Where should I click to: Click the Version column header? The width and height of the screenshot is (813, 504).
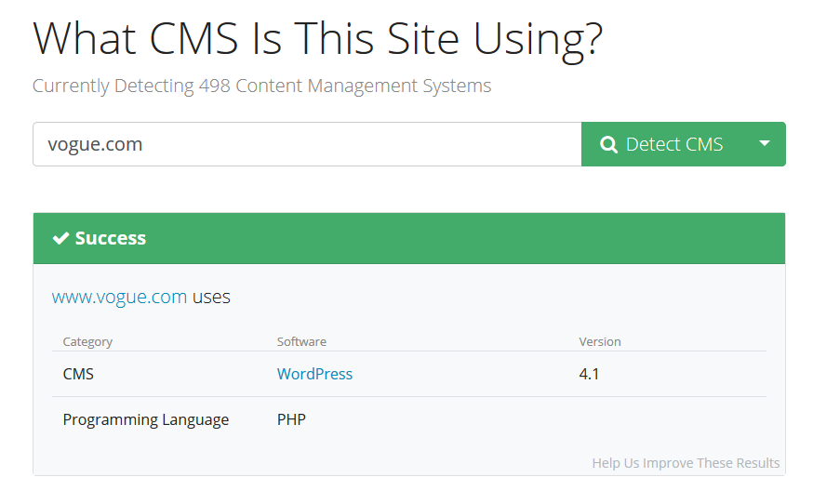click(x=600, y=341)
